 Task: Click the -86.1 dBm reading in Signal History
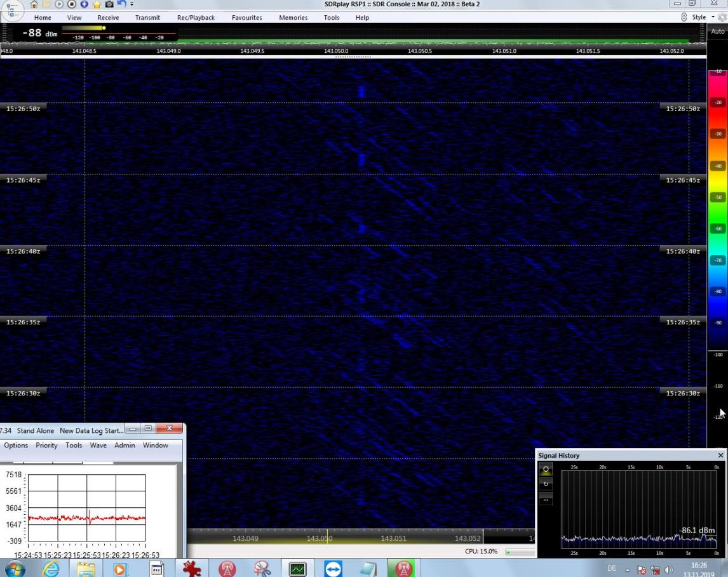[x=697, y=530]
